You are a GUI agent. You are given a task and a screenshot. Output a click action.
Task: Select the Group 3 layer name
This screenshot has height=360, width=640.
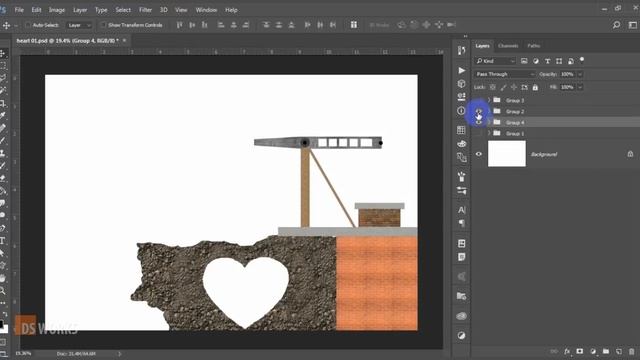(x=515, y=100)
